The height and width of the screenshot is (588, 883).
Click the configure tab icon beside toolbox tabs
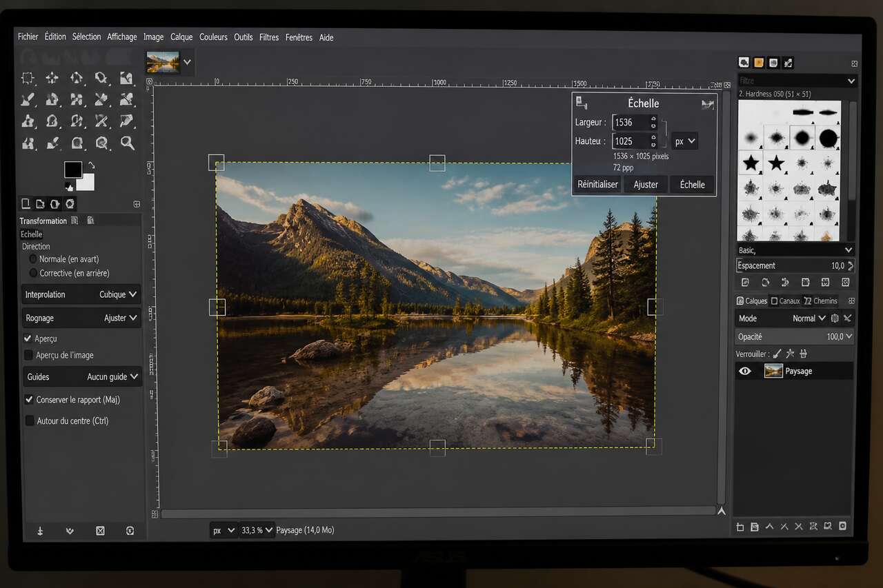(137, 204)
